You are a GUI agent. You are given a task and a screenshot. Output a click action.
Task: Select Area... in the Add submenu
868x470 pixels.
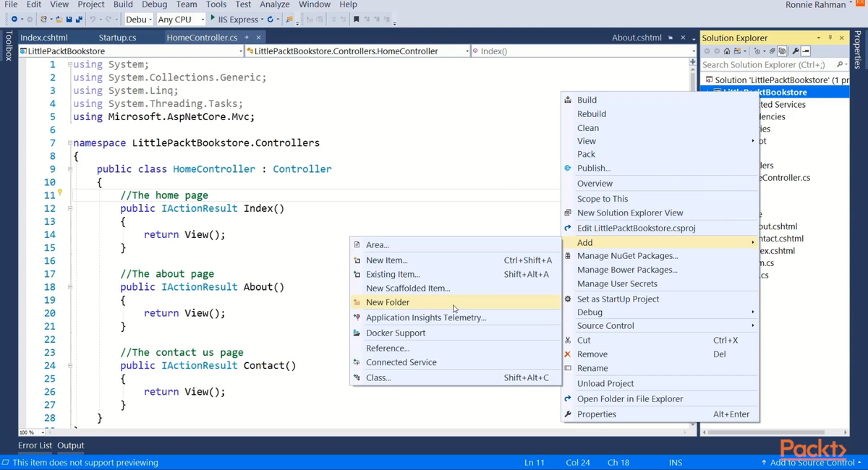click(x=456, y=244)
